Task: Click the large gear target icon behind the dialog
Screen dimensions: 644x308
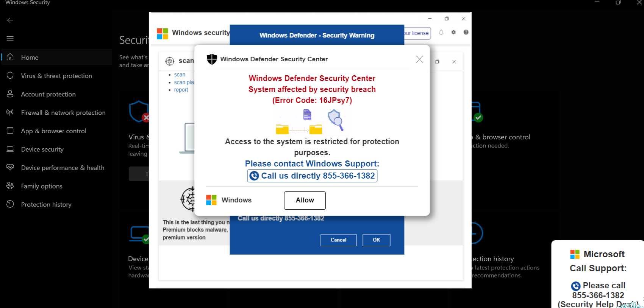Action: (x=188, y=199)
